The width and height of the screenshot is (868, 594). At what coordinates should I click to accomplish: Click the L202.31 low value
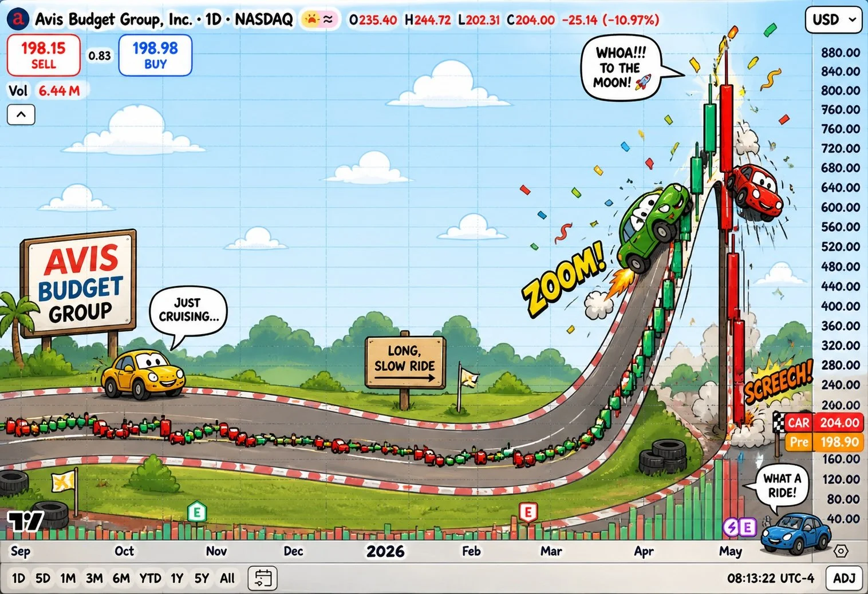[479, 20]
